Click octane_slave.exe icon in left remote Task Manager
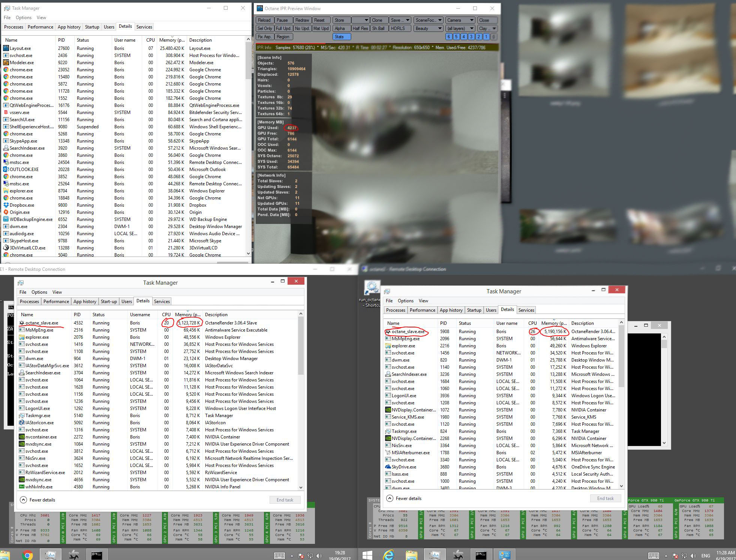 [22, 323]
